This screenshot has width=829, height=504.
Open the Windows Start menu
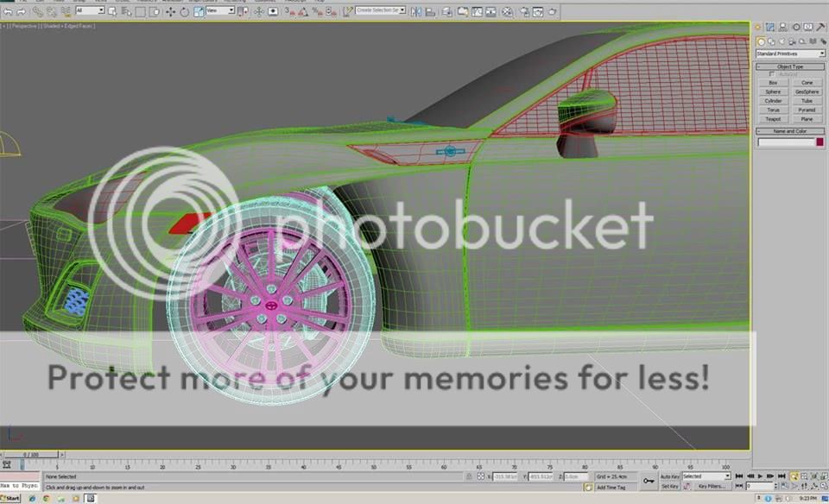click(10, 498)
